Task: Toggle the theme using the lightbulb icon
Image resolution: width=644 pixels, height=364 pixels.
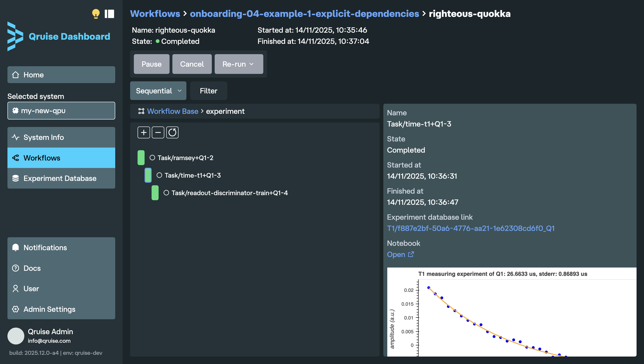Action: [x=96, y=14]
